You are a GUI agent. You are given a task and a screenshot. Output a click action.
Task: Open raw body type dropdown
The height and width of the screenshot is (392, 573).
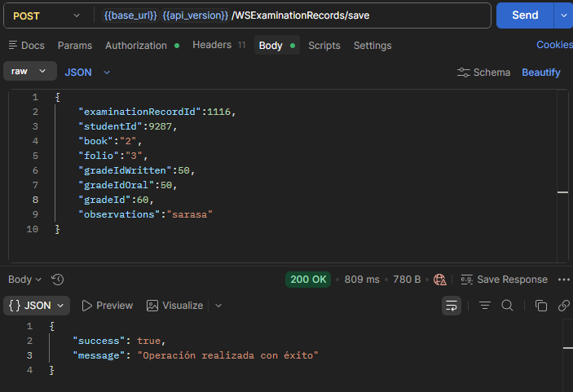30,71
